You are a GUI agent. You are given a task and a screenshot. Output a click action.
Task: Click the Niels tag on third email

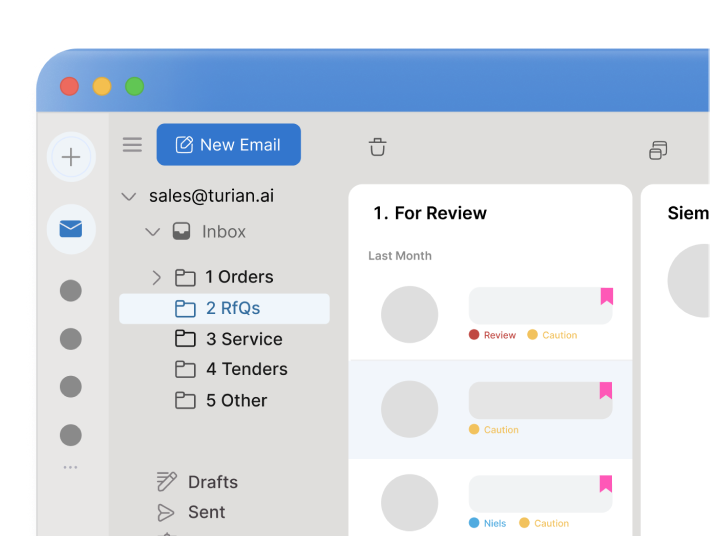pos(487,523)
